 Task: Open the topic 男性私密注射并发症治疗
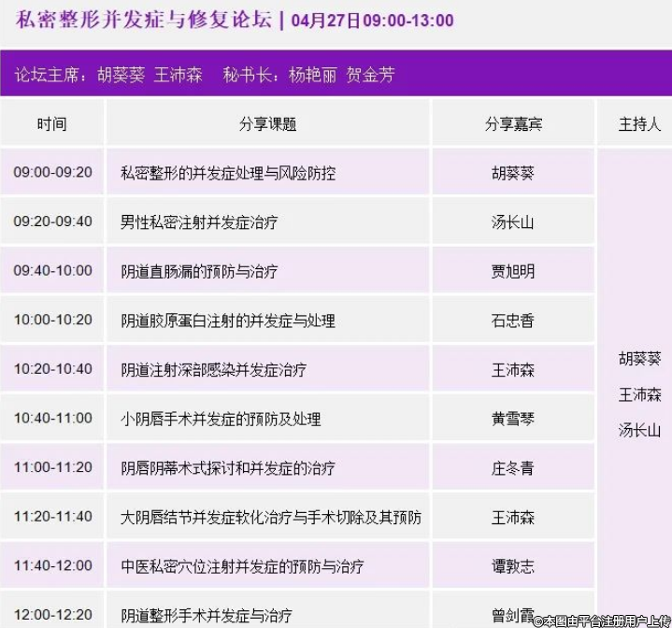click(199, 222)
